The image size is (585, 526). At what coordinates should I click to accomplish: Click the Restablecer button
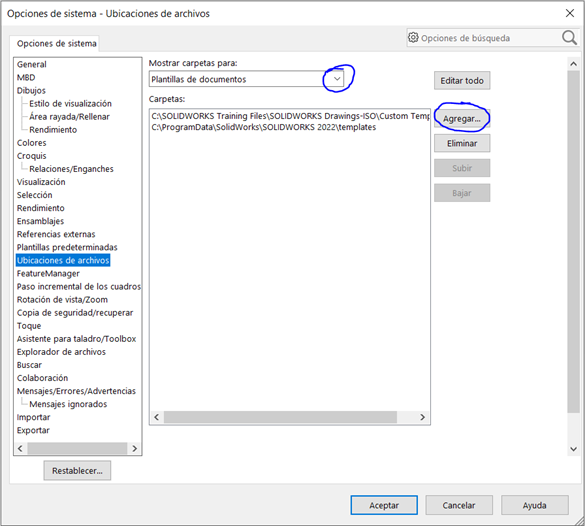(x=77, y=471)
